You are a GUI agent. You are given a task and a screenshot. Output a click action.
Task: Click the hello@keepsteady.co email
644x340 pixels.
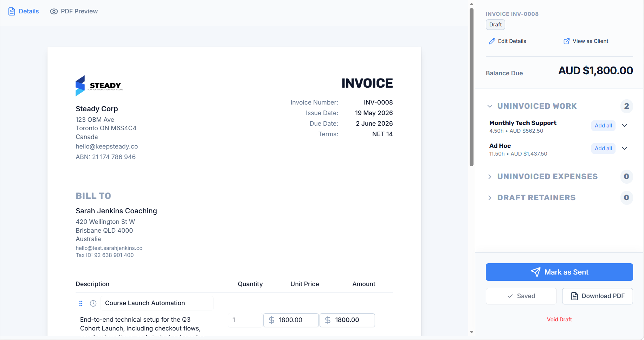107,146
